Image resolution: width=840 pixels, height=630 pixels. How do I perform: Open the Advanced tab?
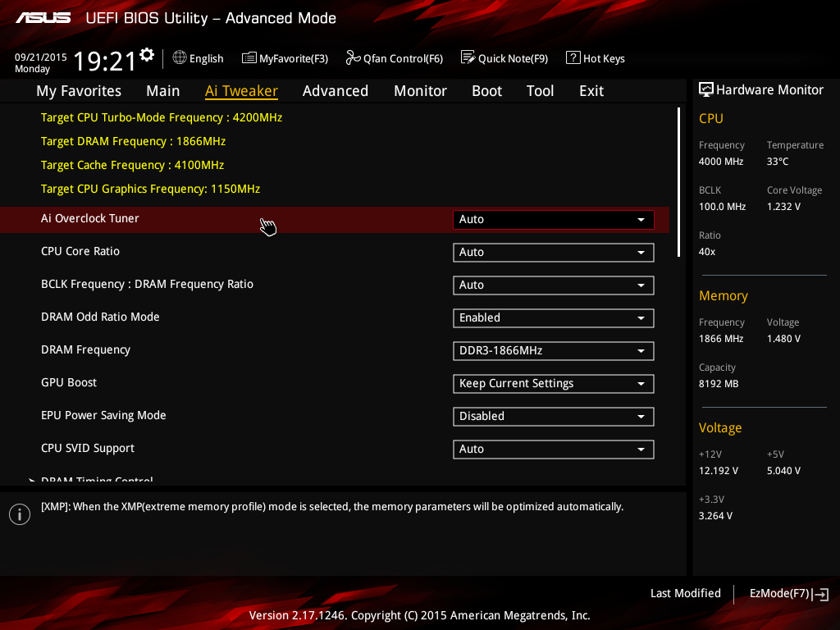(x=336, y=91)
